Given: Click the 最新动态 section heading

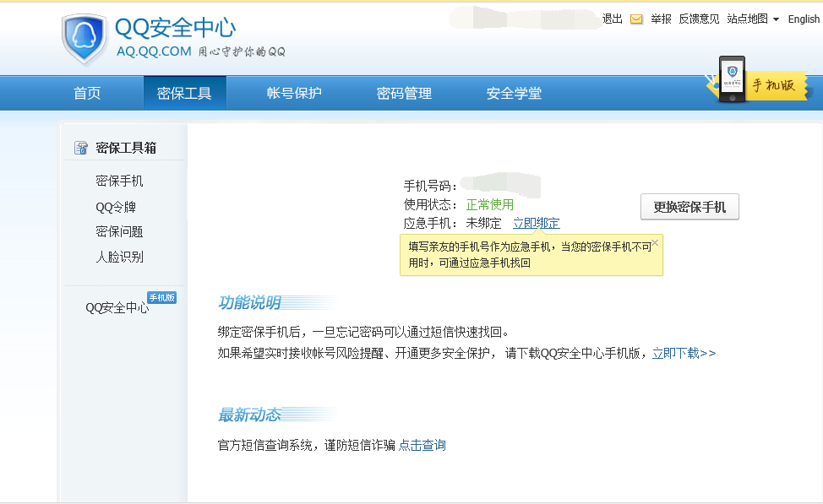Looking at the screenshot, I should tap(249, 415).
